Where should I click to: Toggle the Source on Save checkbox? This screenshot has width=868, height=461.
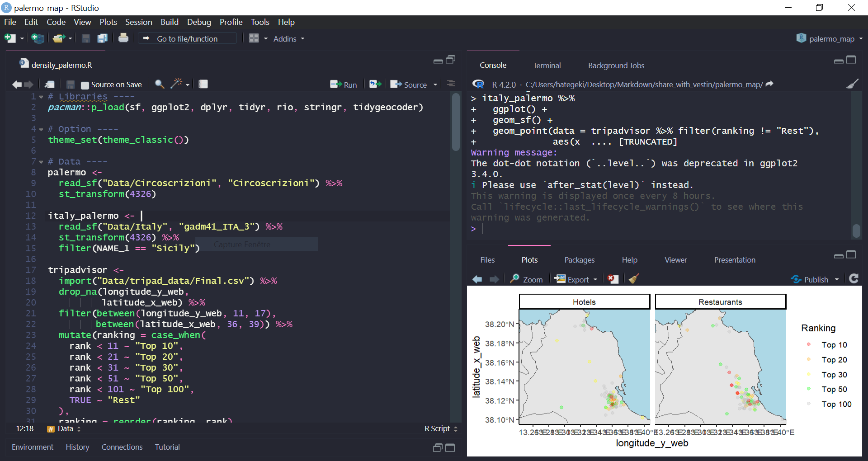click(85, 85)
